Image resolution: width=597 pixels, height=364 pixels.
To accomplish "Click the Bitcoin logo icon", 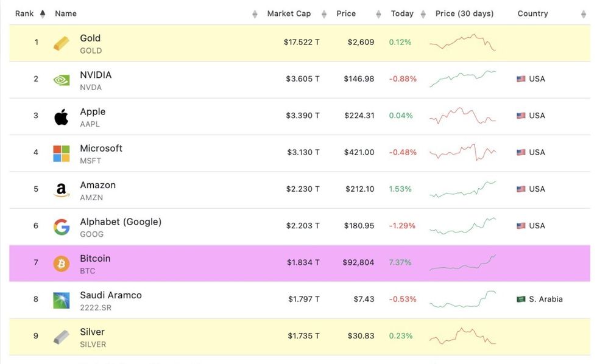I will coord(62,264).
